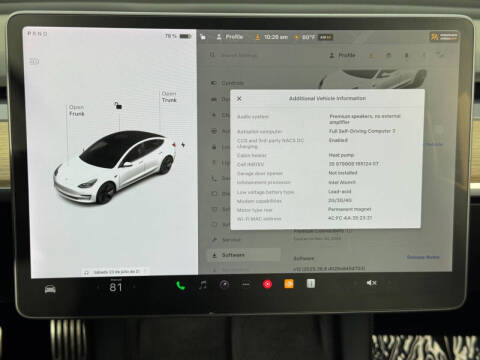This screenshot has height=360, width=480.
Task: Select the Garage door opener 'Not installed' value
Action: pos(343,173)
